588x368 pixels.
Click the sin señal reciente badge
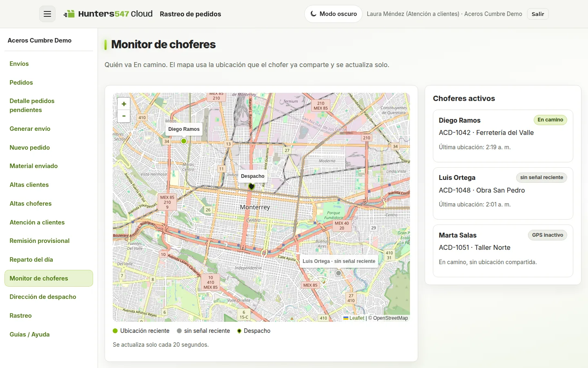[x=541, y=177]
